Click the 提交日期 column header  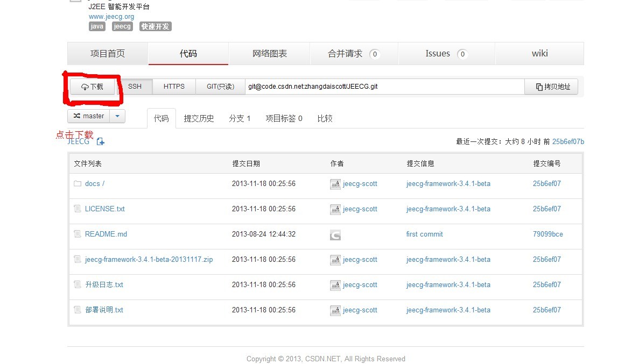[x=245, y=163]
